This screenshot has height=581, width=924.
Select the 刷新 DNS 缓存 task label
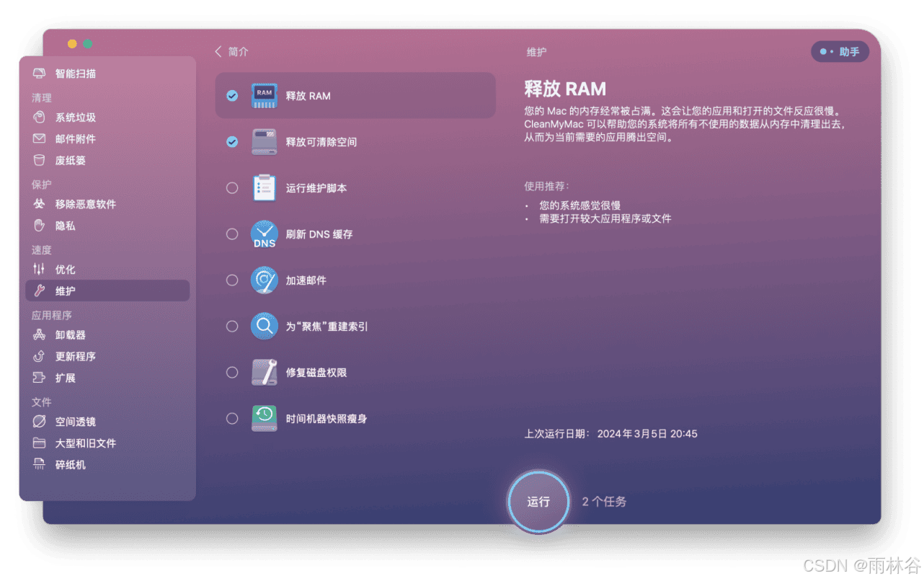319,234
